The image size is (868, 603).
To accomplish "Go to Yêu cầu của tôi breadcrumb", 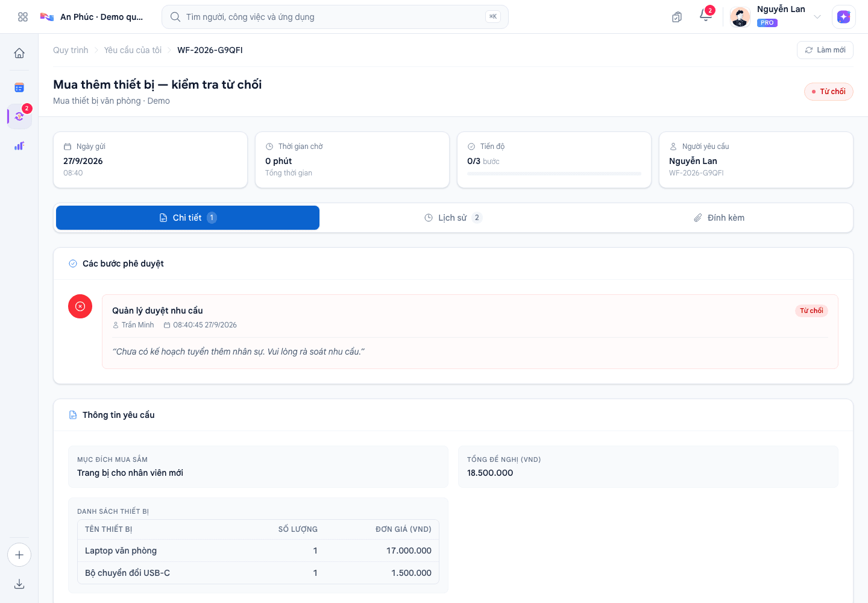I will (x=133, y=50).
